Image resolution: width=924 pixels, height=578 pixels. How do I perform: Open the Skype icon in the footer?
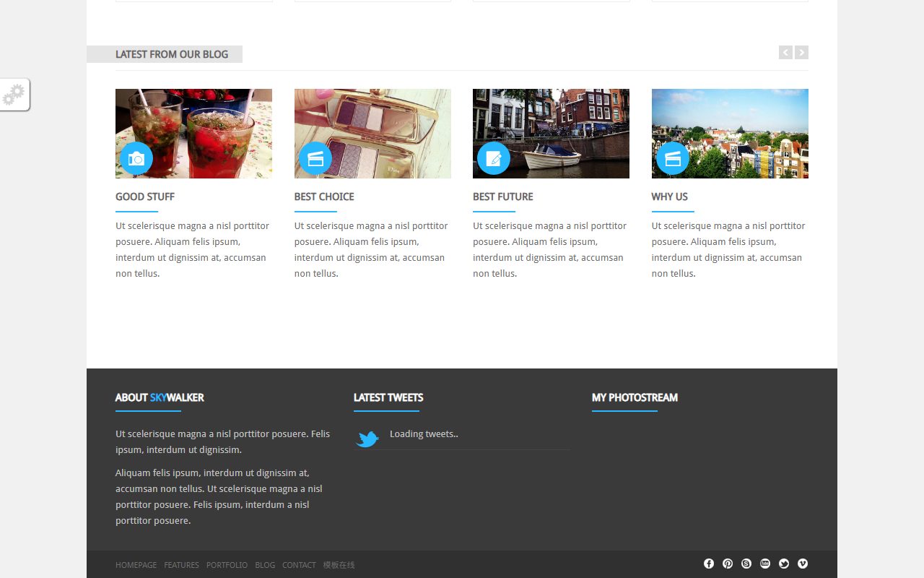click(746, 564)
